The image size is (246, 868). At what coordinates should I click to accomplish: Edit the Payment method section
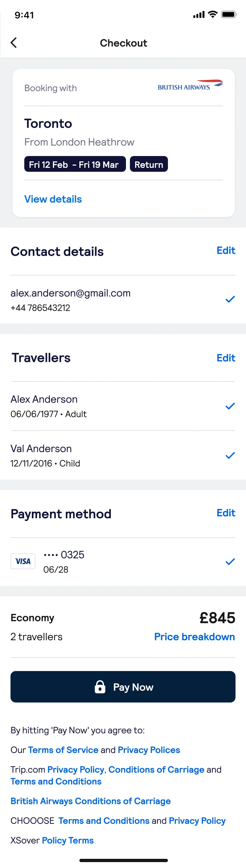(x=226, y=513)
